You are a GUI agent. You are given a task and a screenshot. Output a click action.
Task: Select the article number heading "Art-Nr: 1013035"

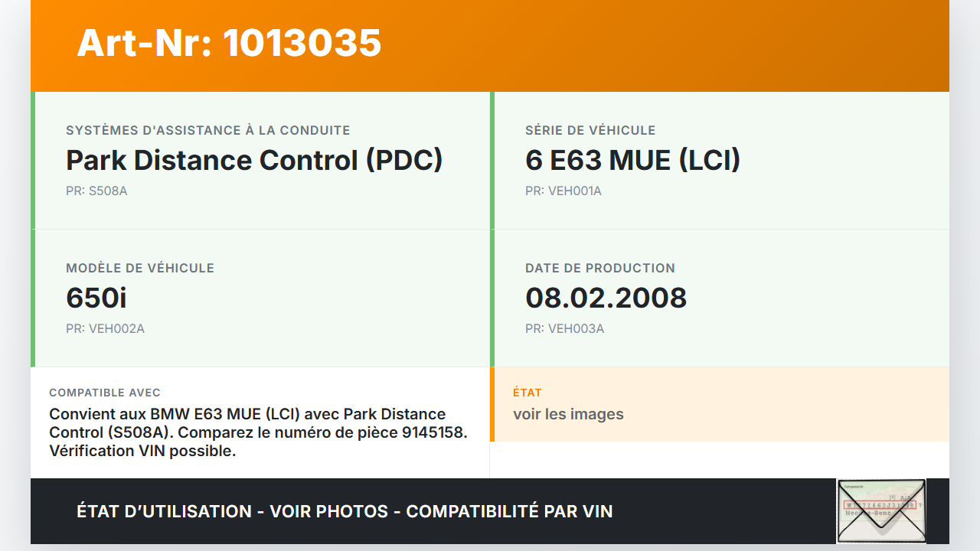pyautogui.click(x=229, y=43)
